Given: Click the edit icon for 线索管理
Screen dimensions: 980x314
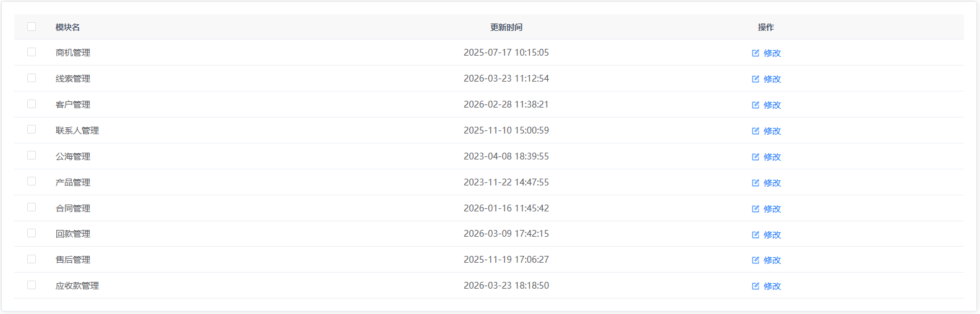Looking at the screenshot, I should (756, 79).
